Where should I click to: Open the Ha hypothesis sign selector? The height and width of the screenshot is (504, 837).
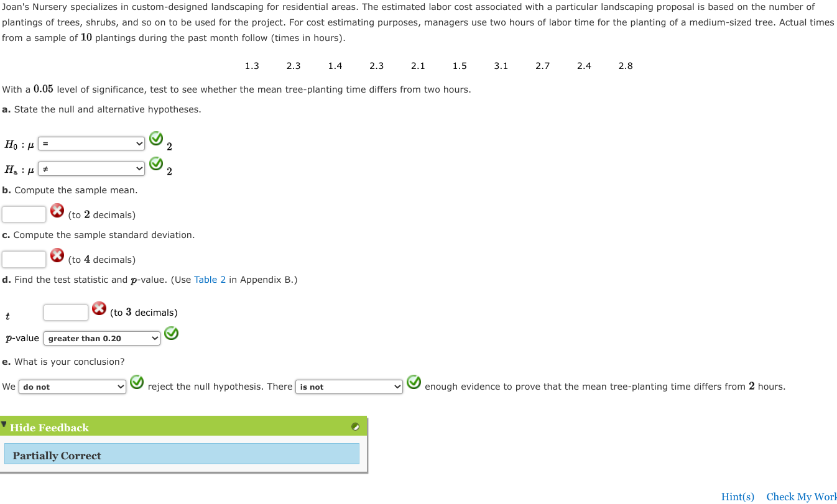pyautogui.click(x=91, y=168)
